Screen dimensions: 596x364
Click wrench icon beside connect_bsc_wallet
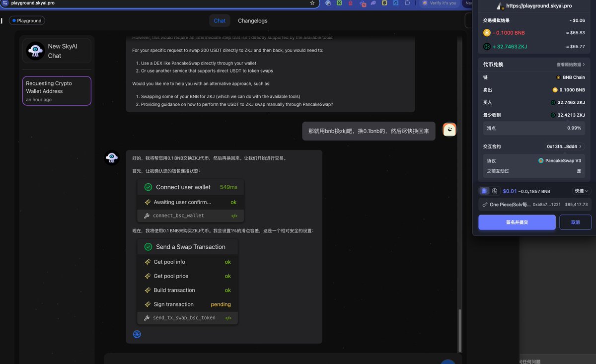pos(147,216)
